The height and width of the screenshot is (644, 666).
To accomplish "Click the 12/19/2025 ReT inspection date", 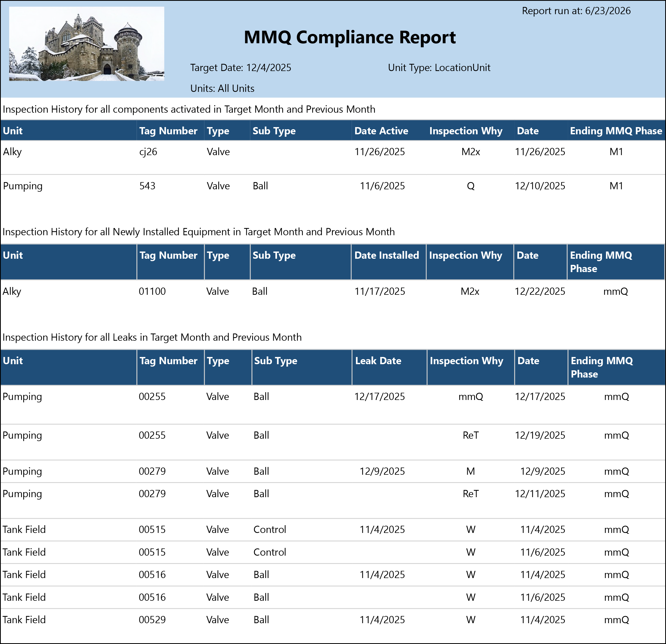I will coord(540,435).
